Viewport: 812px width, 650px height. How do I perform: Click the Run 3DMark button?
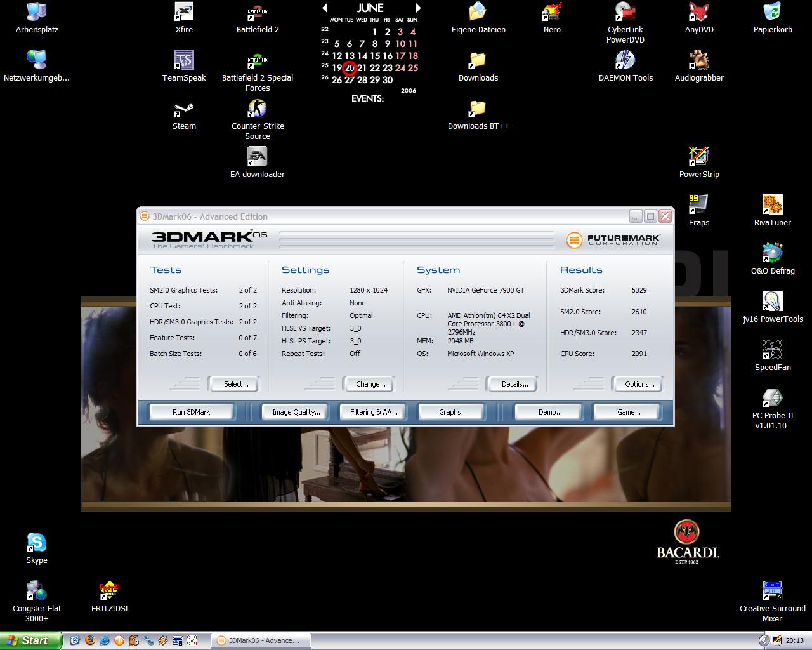[x=191, y=412]
